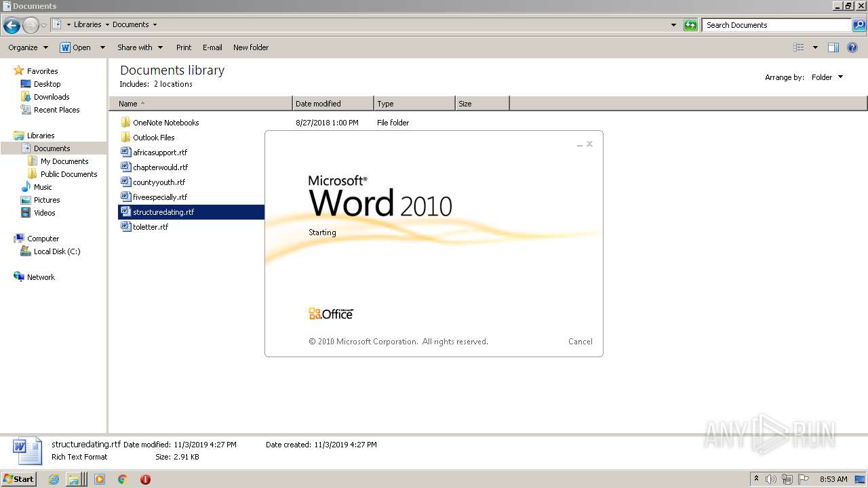
Task: Click the forward navigation arrow
Action: [31, 26]
